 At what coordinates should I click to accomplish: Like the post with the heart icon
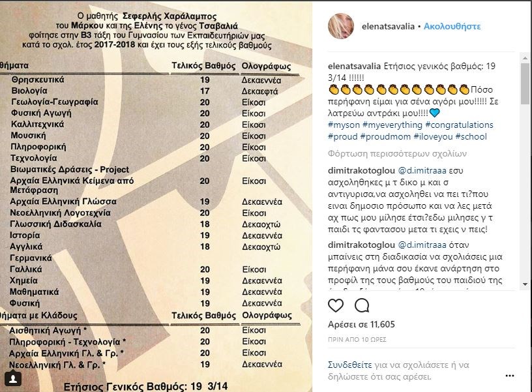(x=336, y=305)
